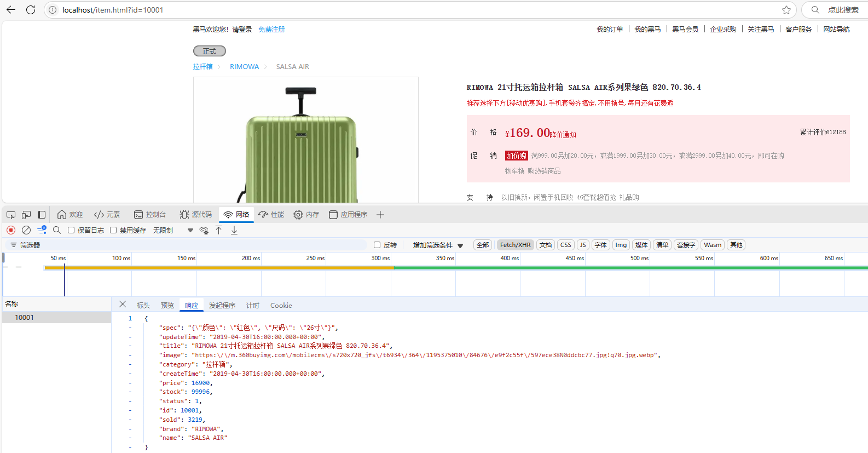The width and height of the screenshot is (868, 453).
Task: Toggle device emulation mode icon
Action: (26, 215)
